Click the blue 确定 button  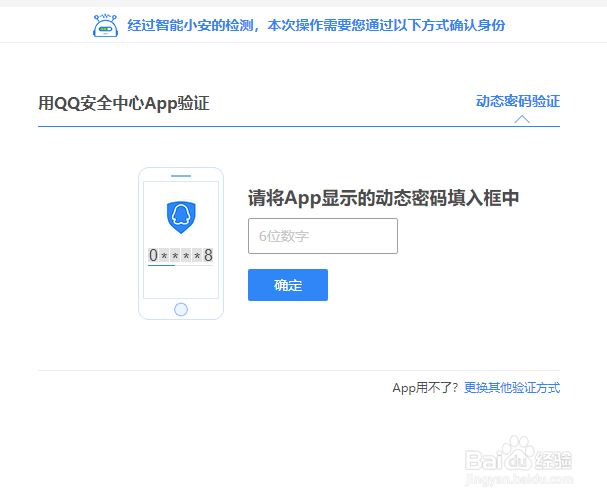coord(288,285)
